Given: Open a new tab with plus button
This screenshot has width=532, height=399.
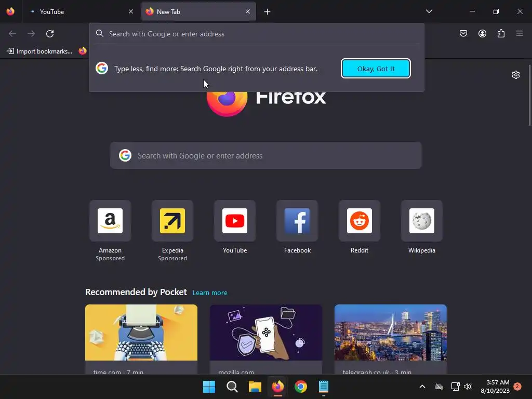Looking at the screenshot, I should (x=268, y=12).
